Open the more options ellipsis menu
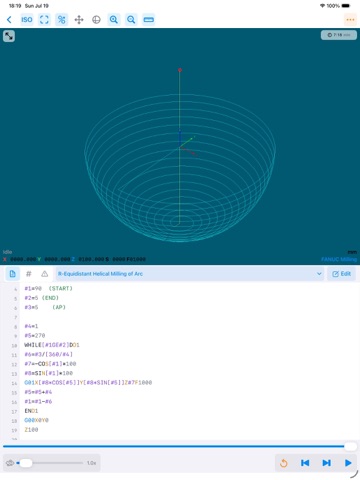Image resolution: width=360 pixels, height=480 pixels. [350, 20]
